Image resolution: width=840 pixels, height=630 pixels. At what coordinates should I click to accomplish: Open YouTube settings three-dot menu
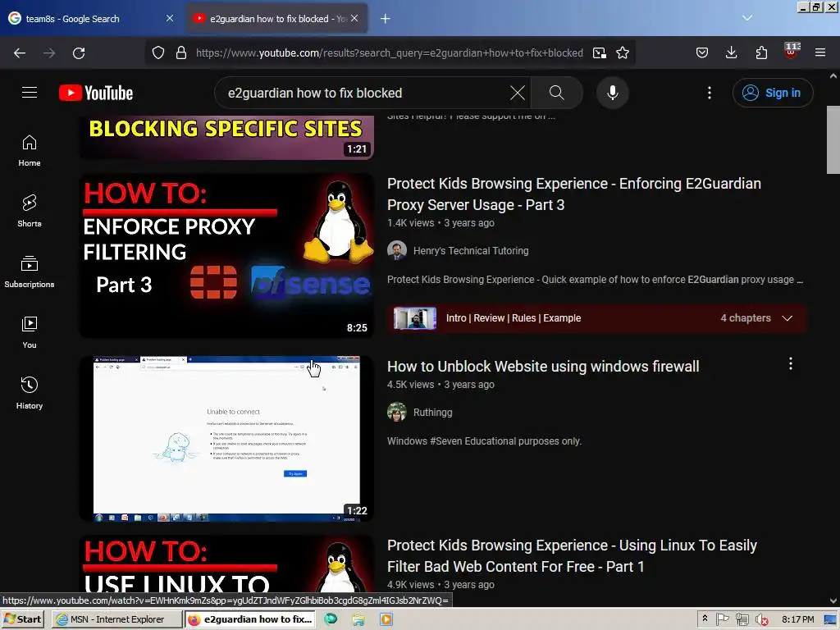click(710, 93)
